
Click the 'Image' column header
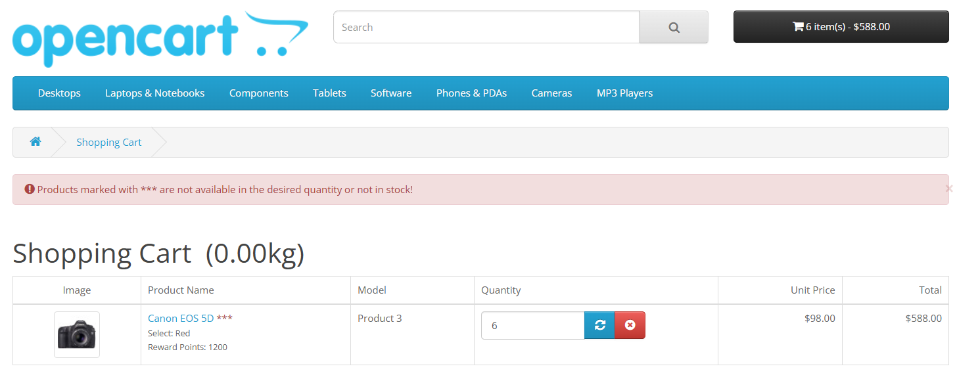tap(77, 290)
